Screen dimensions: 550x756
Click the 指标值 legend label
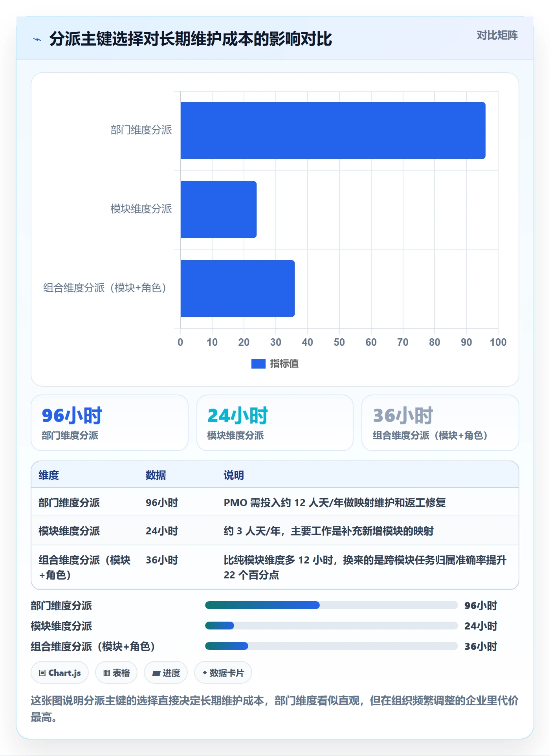click(284, 364)
